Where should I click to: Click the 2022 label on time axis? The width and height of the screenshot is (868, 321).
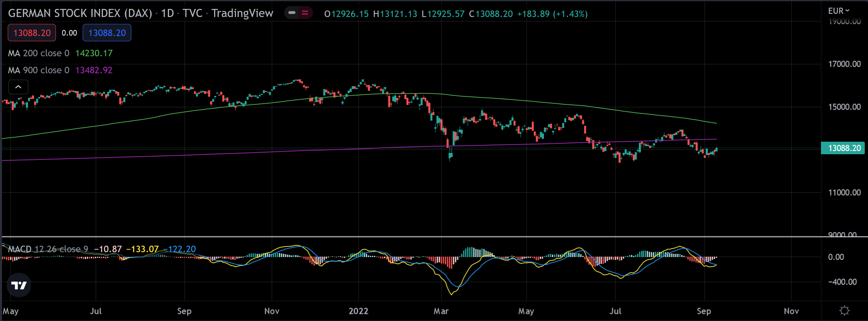(358, 311)
